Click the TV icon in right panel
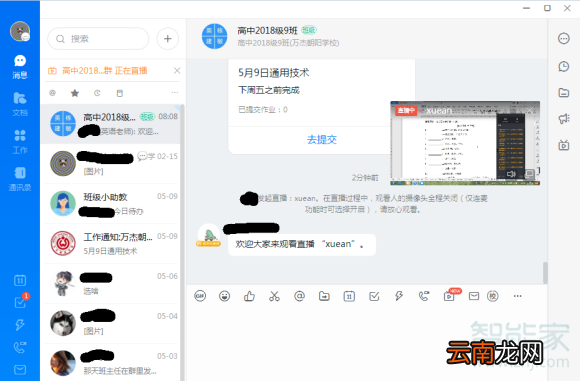The height and width of the screenshot is (381, 580). pyautogui.click(x=564, y=145)
